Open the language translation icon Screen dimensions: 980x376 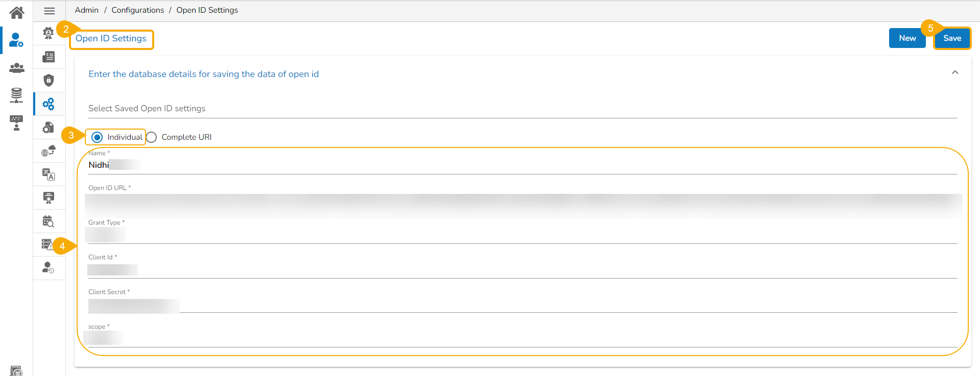pyautogui.click(x=49, y=174)
